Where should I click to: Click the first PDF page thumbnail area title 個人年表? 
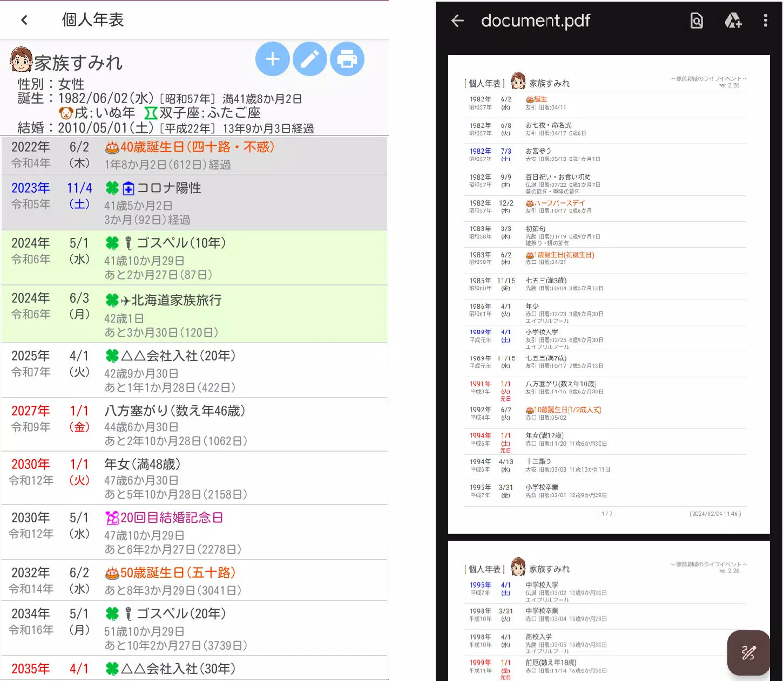[x=485, y=84]
